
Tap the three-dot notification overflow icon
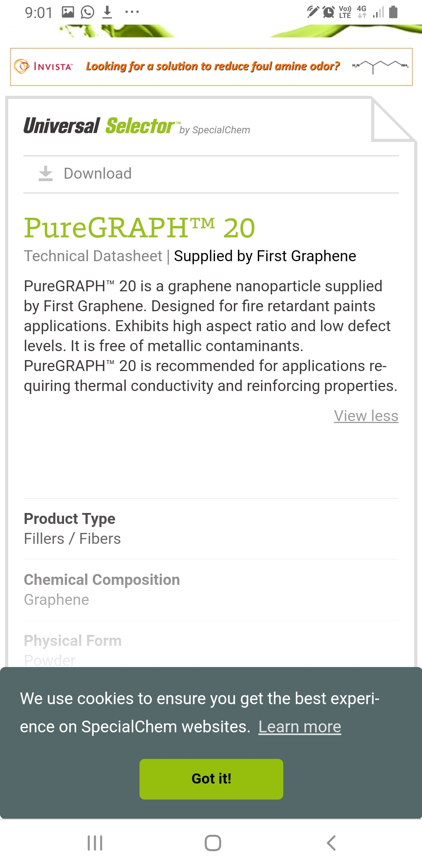point(132,12)
